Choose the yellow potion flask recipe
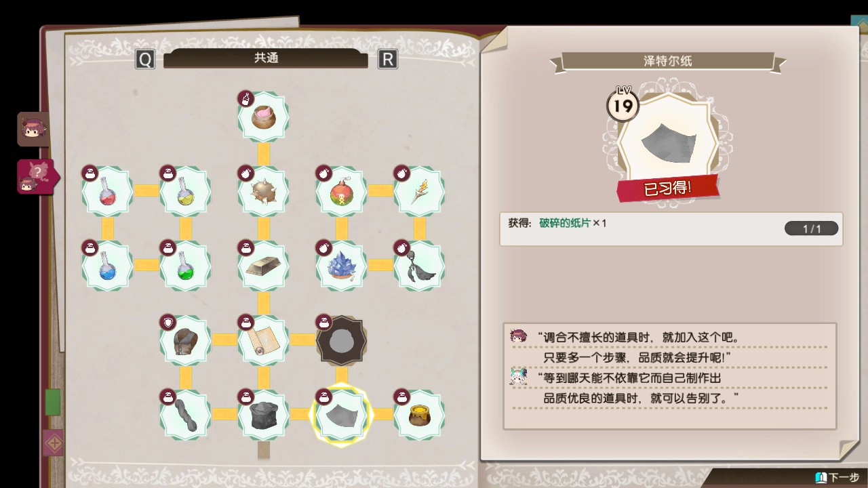Screen dimensions: 868x488 [185, 191]
